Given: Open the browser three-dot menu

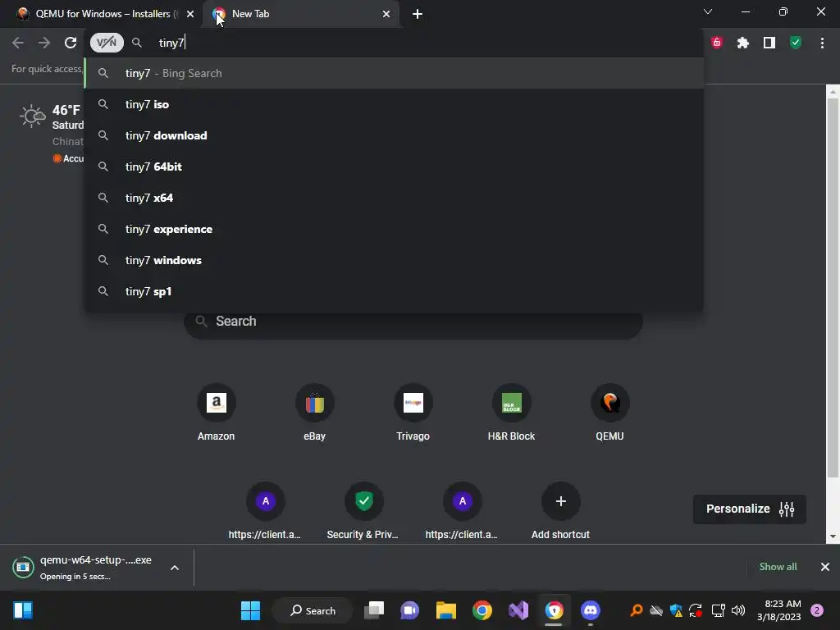Looking at the screenshot, I should click(x=822, y=43).
